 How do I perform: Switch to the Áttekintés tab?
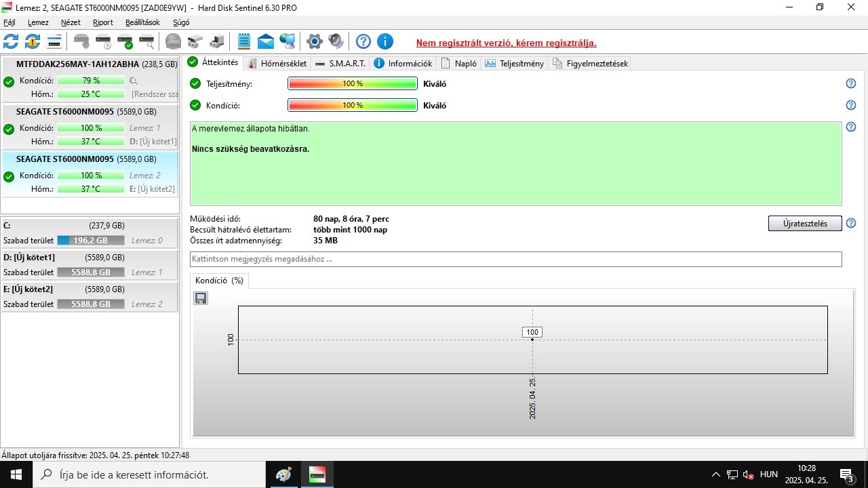pyautogui.click(x=213, y=62)
